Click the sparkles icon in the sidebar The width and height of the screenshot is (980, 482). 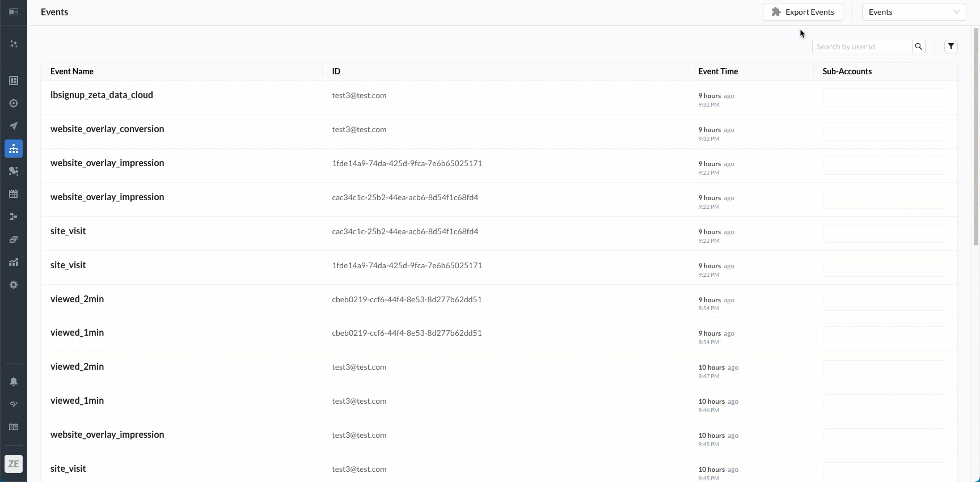point(14,44)
